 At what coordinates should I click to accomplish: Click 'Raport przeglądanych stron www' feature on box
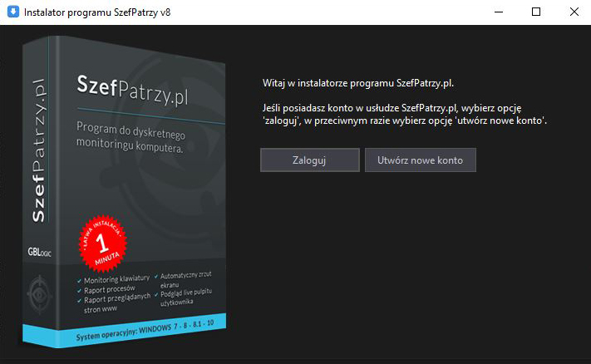(x=114, y=303)
